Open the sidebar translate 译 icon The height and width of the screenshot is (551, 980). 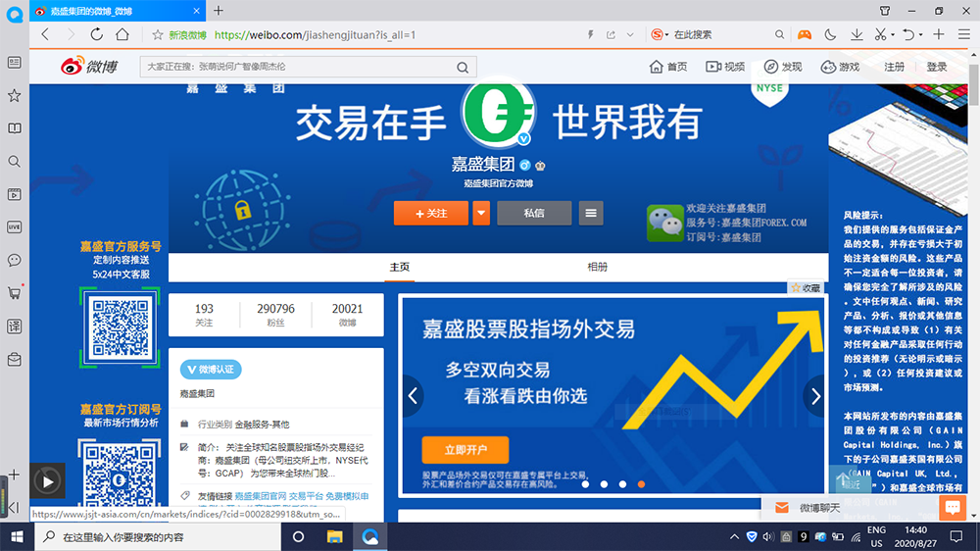(x=14, y=326)
